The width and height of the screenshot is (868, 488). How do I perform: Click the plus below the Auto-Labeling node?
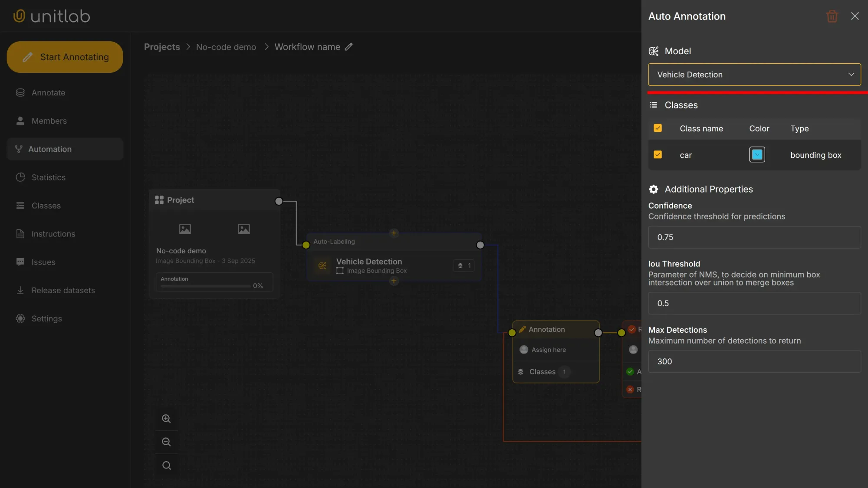coord(394,281)
